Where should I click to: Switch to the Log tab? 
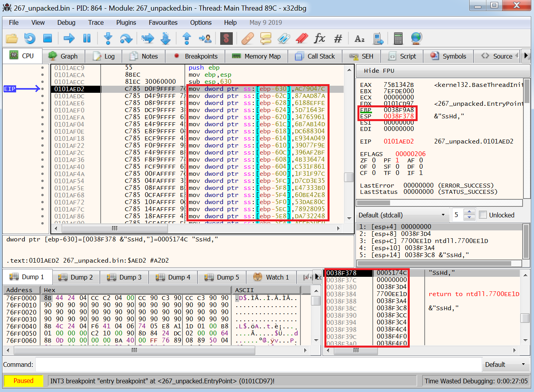(104, 56)
